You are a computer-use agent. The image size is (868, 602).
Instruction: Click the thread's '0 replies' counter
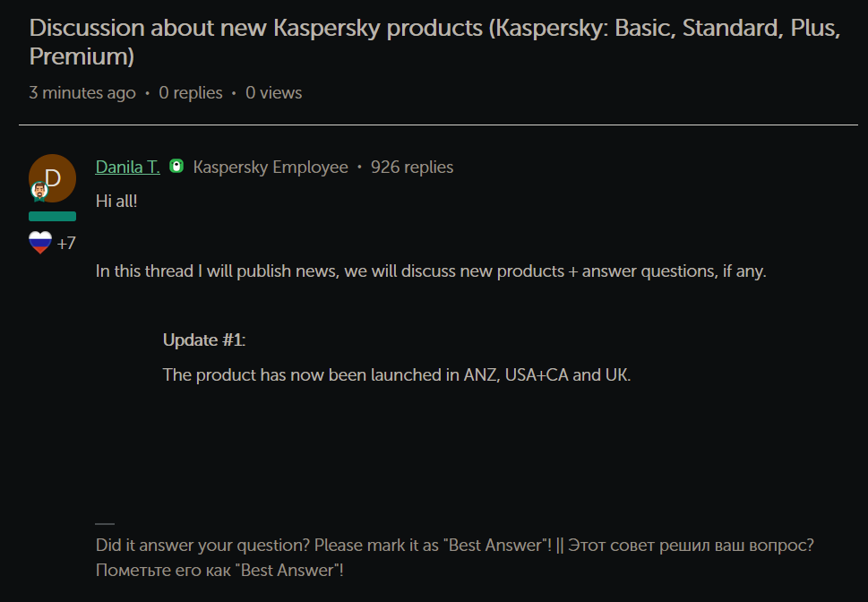[191, 93]
